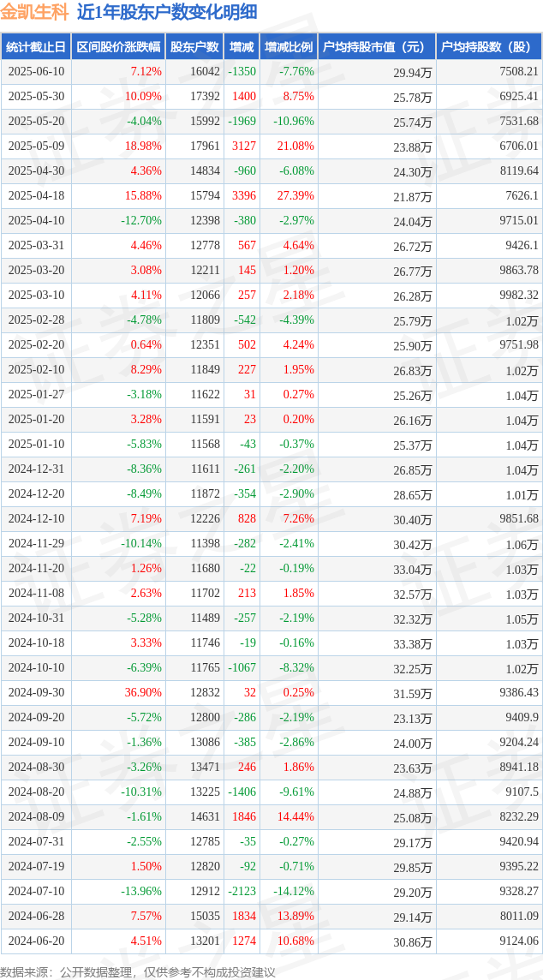Screen dimensions: 543x980
Task: Click the 金凯生科 title text
Action: [33, 13]
